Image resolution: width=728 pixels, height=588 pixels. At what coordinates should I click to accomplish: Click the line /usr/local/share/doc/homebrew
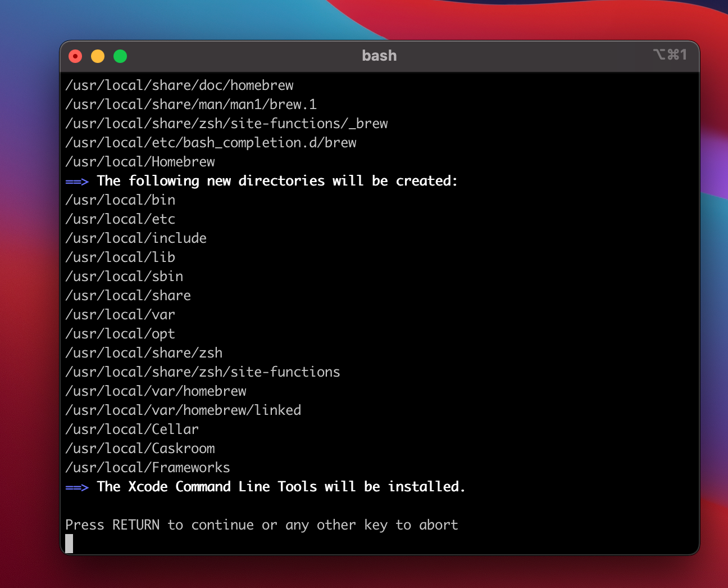click(x=179, y=85)
